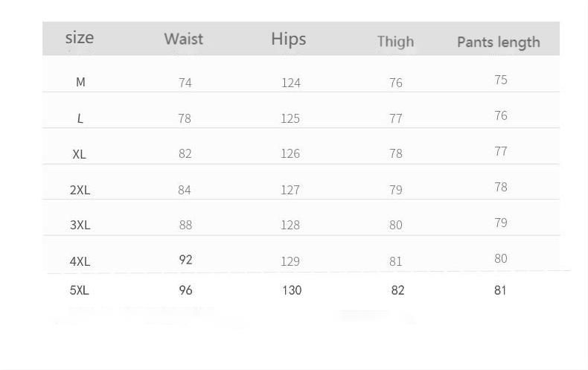Select the M size row label
The height and width of the screenshot is (370, 588).
coord(80,82)
